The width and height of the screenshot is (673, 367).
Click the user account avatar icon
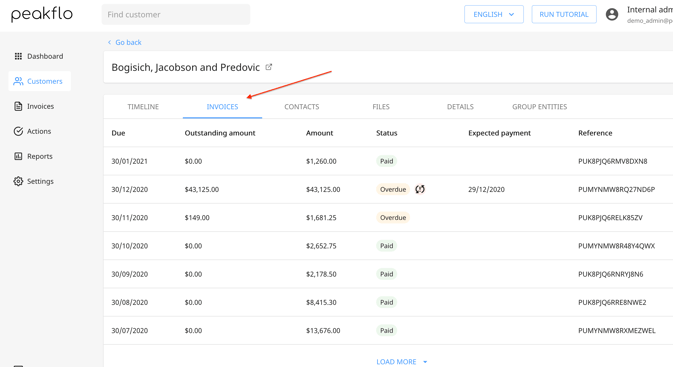[612, 15]
